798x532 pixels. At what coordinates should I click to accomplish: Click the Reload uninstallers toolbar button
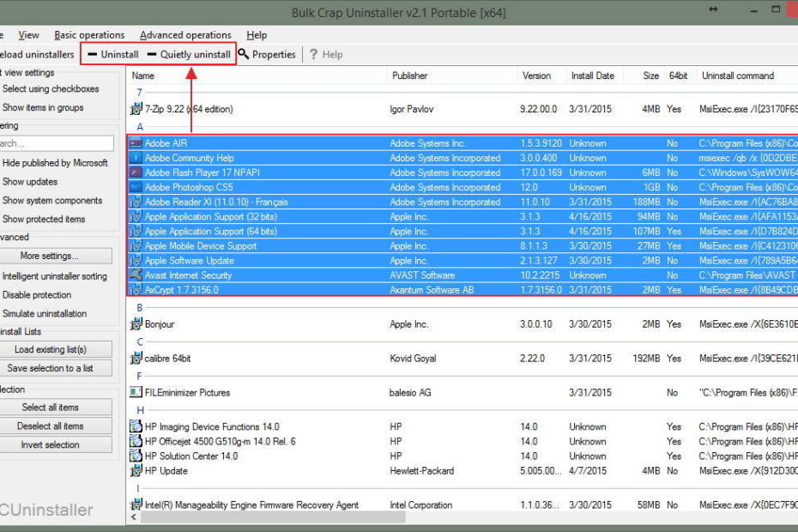36,54
